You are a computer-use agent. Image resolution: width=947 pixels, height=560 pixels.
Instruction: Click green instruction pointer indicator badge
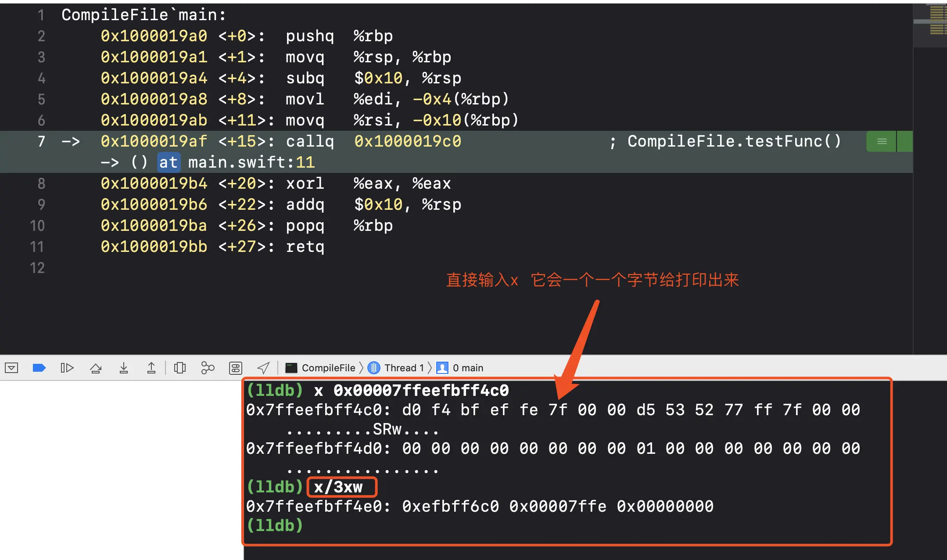pyautogui.click(x=881, y=141)
